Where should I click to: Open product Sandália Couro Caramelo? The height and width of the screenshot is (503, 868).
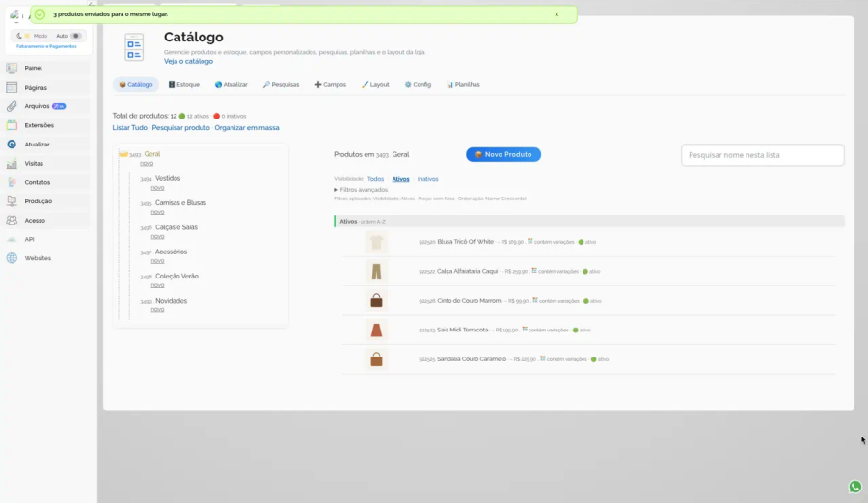472,359
